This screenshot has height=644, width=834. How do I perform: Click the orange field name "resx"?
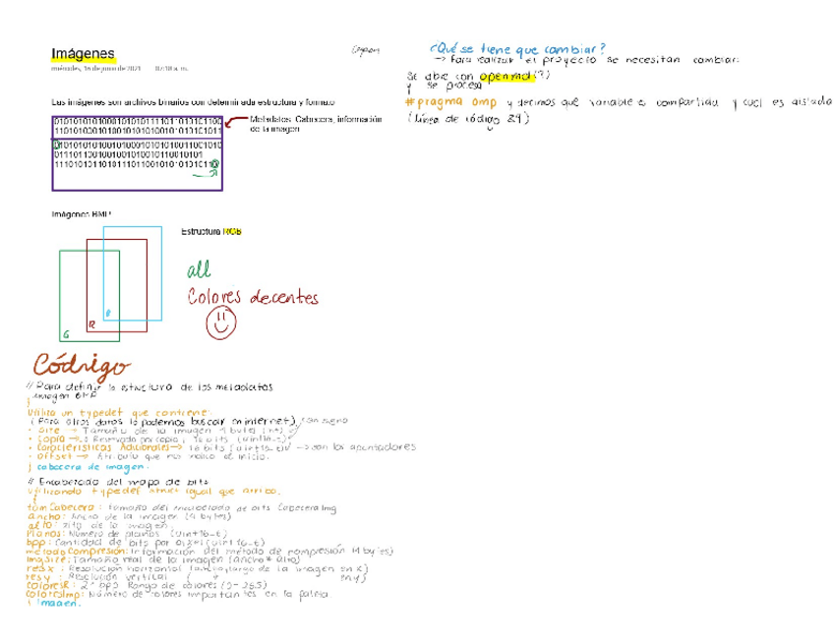[x=41, y=568]
